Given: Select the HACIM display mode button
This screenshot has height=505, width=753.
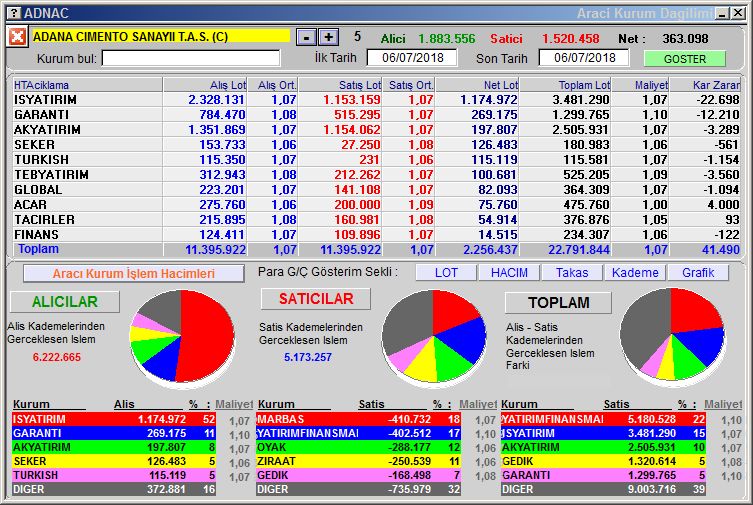Looking at the screenshot, I should pos(509,273).
